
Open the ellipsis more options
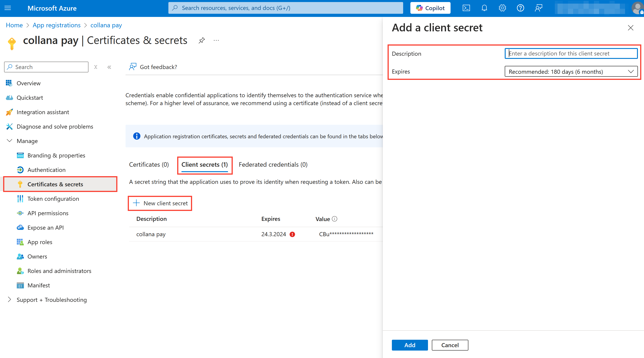coord(216,40)
